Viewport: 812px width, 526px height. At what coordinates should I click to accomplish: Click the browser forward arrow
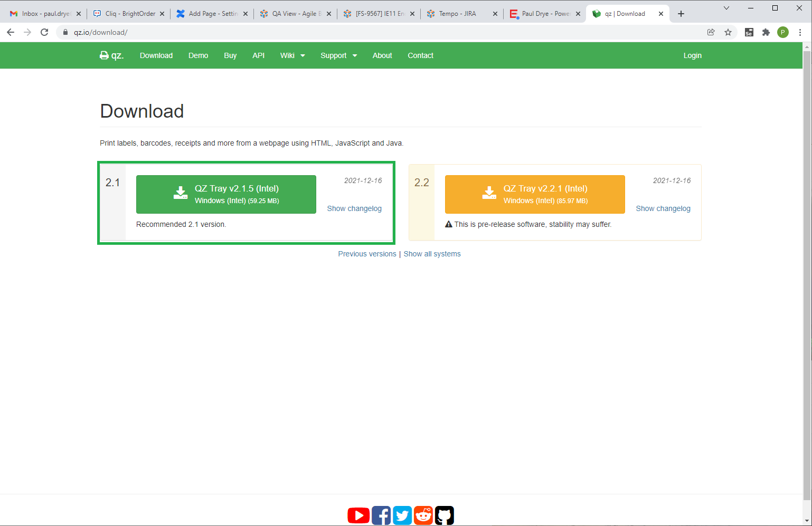click(x=27, y=32)
